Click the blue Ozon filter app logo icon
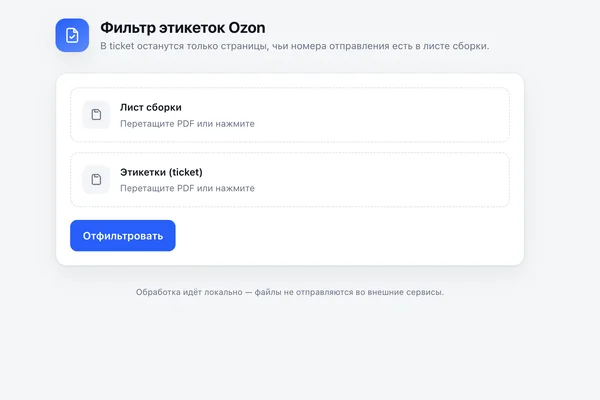 pyautogui.click(x=72, y=35)
